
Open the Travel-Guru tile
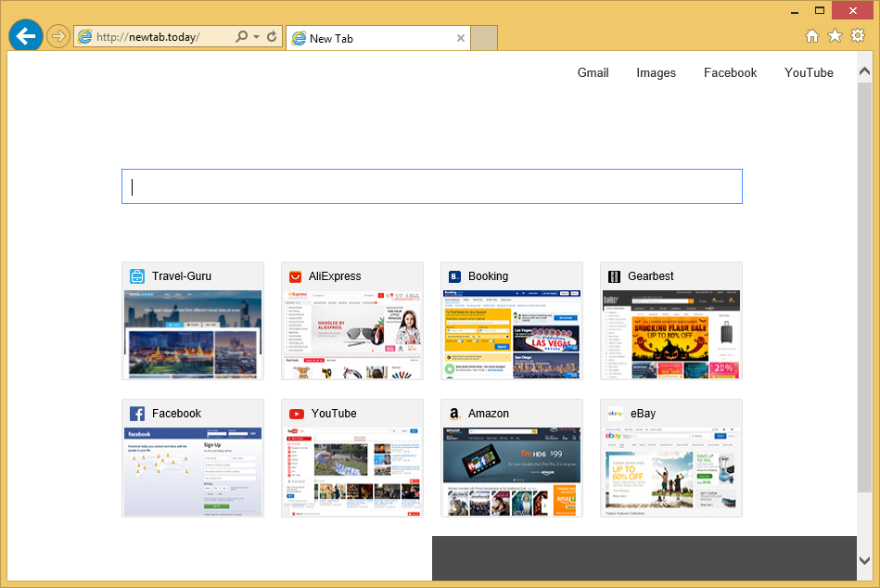193,321
